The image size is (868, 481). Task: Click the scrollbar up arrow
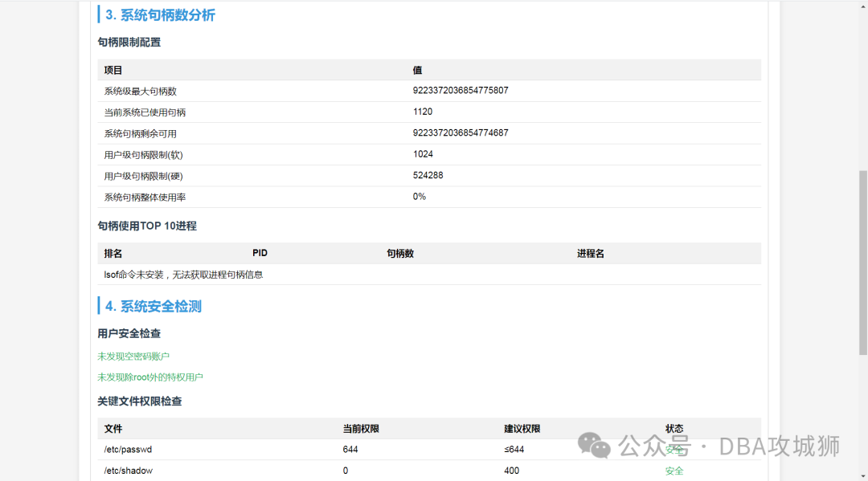tap(863, 5)
